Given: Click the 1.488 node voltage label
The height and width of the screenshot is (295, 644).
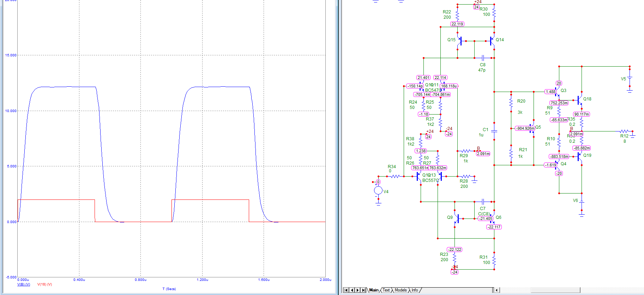Looking at the screenshot, I should (x=550, y=92).
